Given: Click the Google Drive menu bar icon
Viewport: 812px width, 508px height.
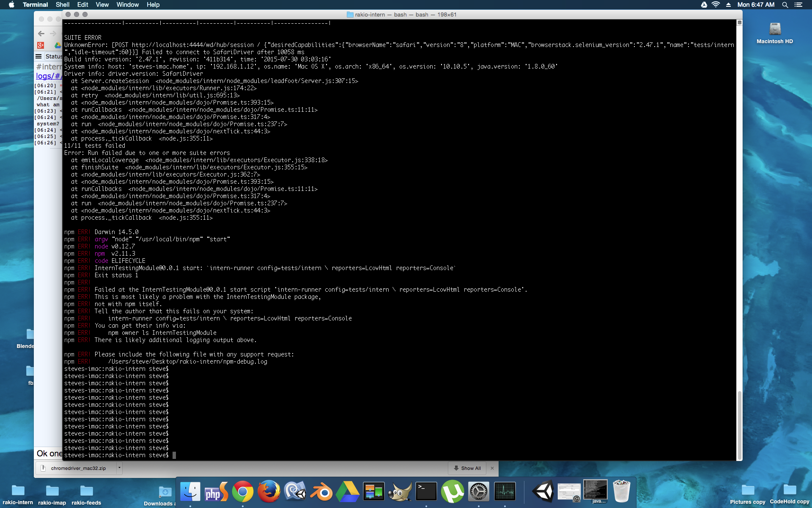Looking at the screenshot, I should [x=704, y=5].
